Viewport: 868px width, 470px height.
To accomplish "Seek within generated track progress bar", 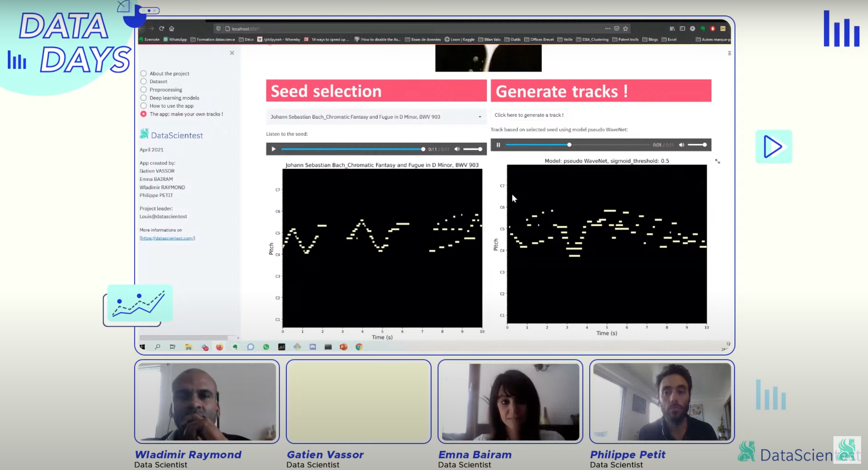I will point(578,145).
